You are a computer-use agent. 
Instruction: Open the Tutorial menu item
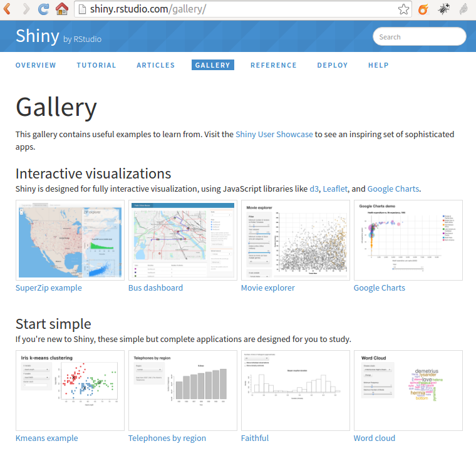pos(96,65)
